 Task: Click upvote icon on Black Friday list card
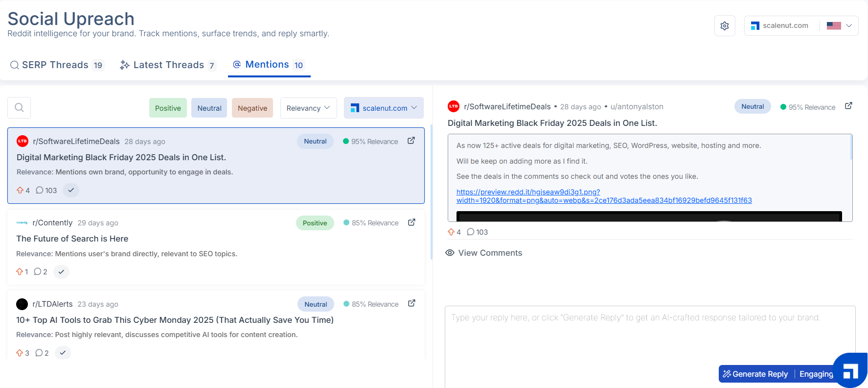pyautogui.click(x=20, y=190)
